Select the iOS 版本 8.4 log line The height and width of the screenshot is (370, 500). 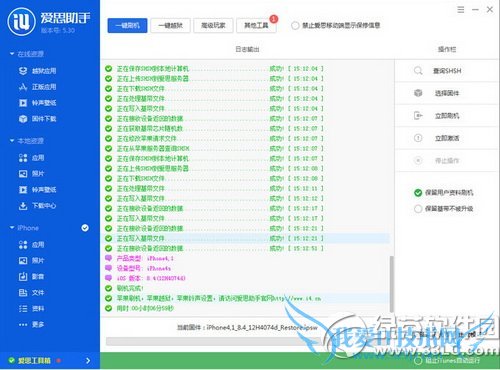pyautogui.click(x=151, y=278)
